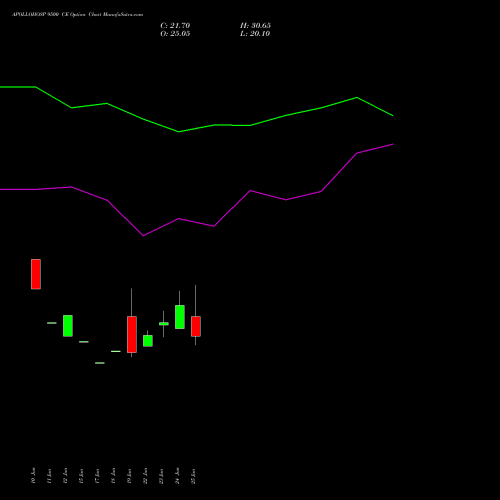Click the '10 Jun' date axis label

click(33, 476)
